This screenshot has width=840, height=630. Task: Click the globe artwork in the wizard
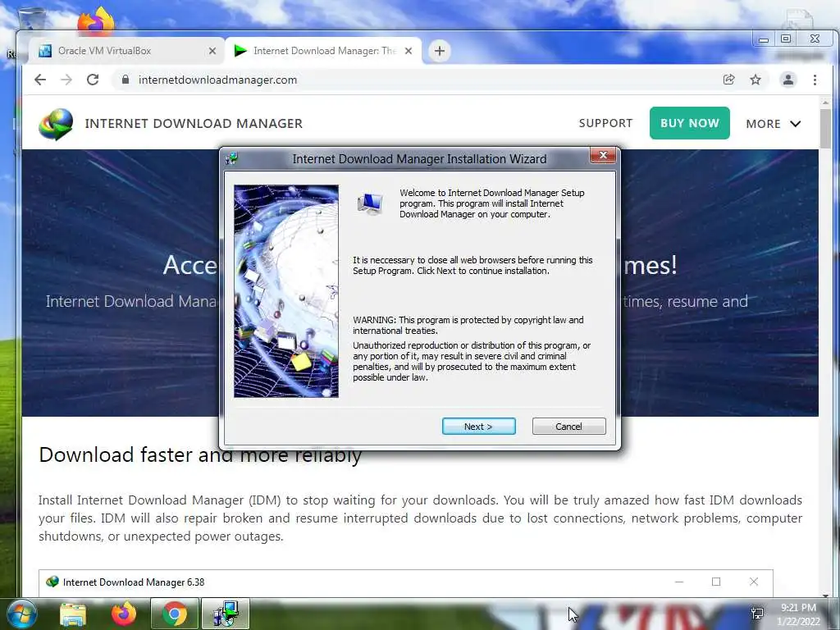286,291
